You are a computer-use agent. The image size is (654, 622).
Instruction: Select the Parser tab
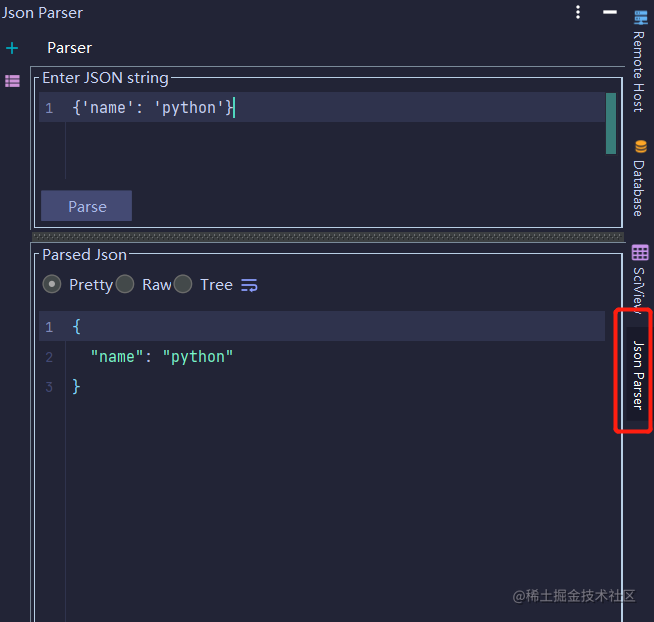(69, 48)
